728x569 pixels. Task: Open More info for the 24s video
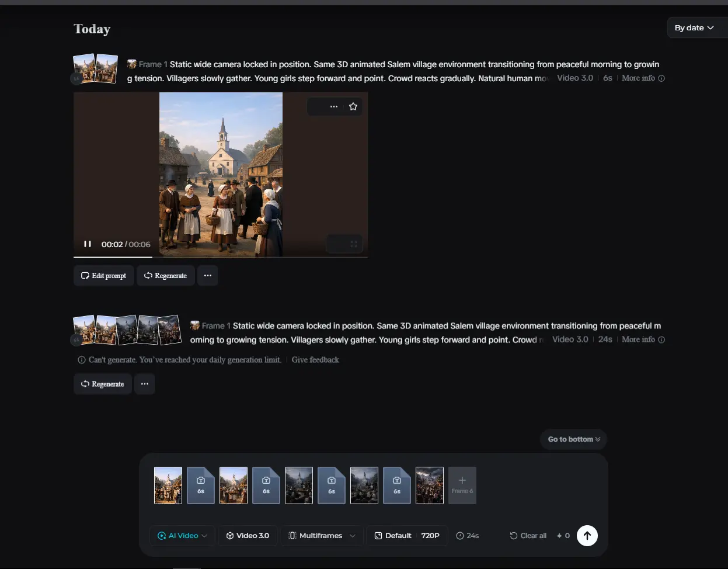643,339
